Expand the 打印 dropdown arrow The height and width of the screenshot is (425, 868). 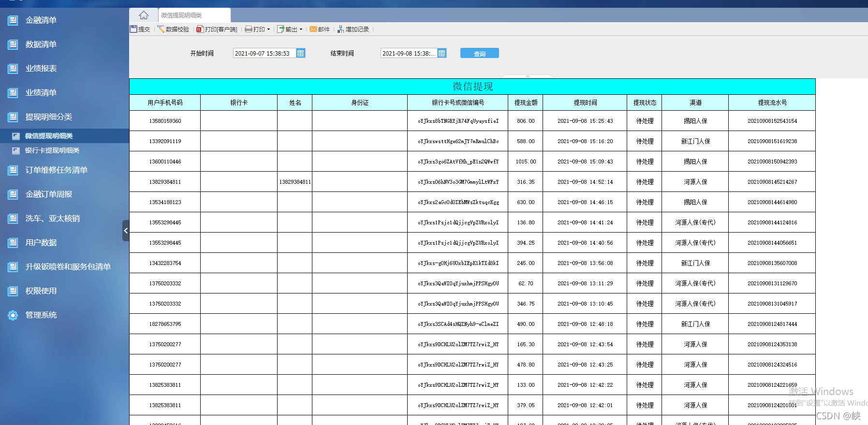click(x=269, y=29)
